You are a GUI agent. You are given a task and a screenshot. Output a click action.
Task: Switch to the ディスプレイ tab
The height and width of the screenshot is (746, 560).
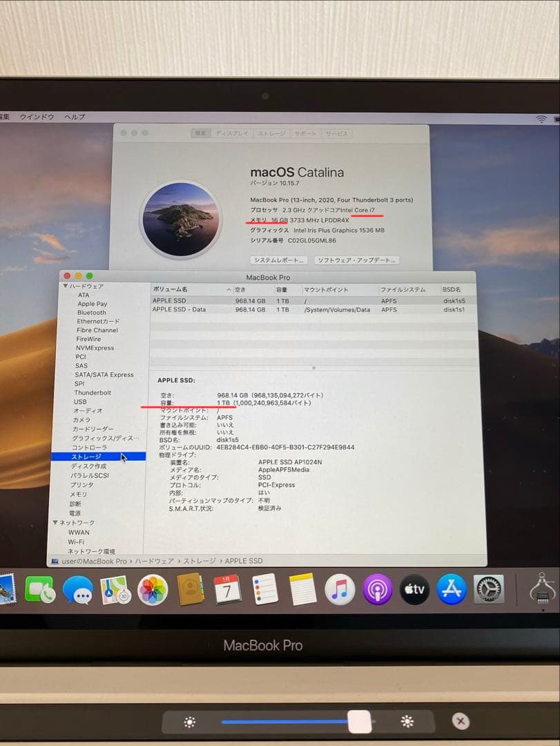(233, 133)
